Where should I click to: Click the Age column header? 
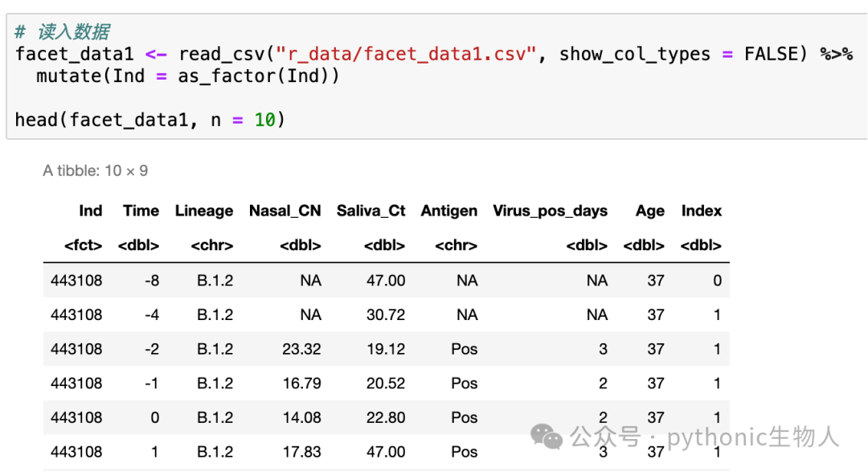click(x=649, y=211)
